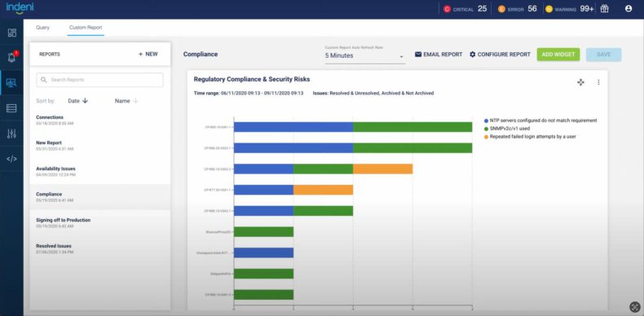Click the Issues filter description text
The height and width of the screenshot is (316, 644).
373,93
